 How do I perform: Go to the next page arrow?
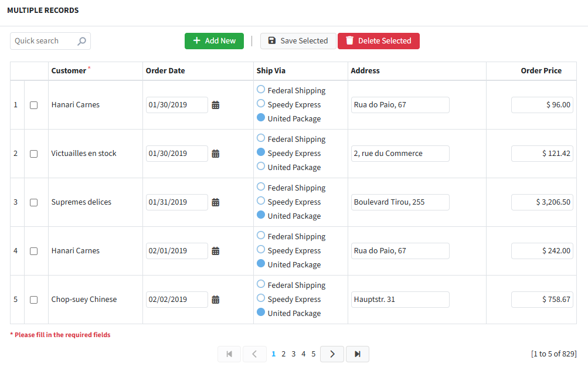[332, 354]
